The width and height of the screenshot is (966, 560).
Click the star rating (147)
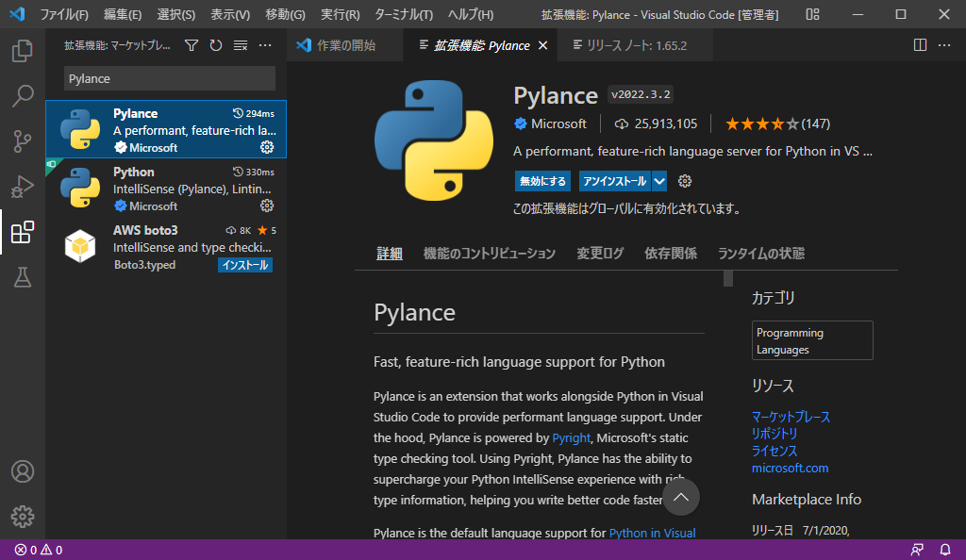tap(777, 124)
